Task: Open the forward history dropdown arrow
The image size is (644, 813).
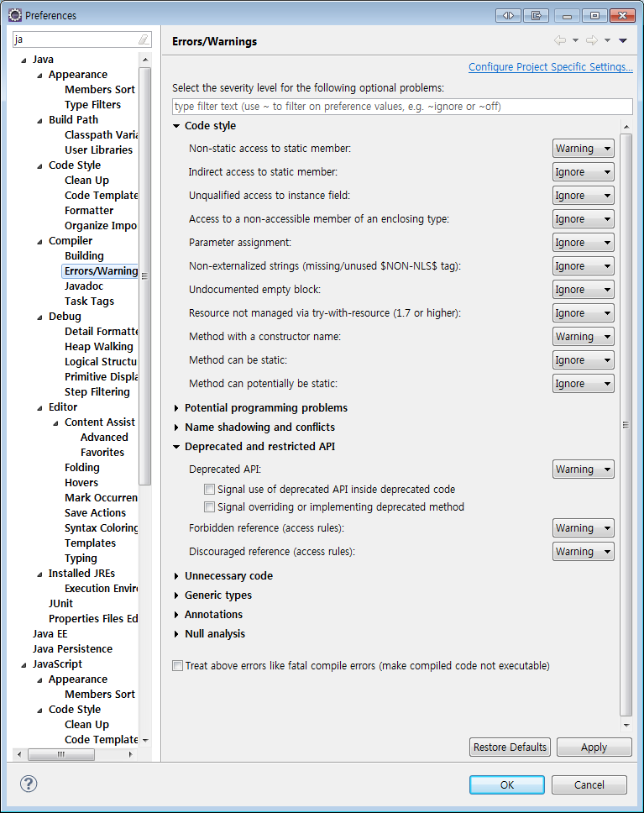Action: (x=607, y=40)
